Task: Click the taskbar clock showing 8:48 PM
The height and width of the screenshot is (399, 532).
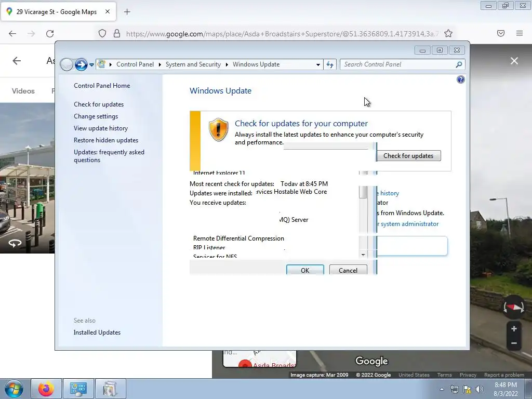Action: [x=506, y=389]
